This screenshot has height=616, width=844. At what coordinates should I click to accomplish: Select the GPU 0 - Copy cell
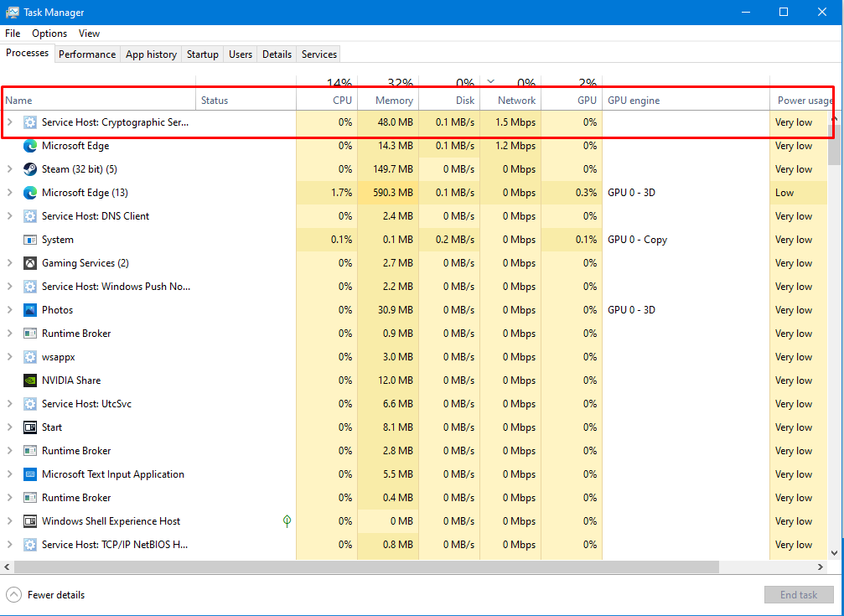[686, 240]
